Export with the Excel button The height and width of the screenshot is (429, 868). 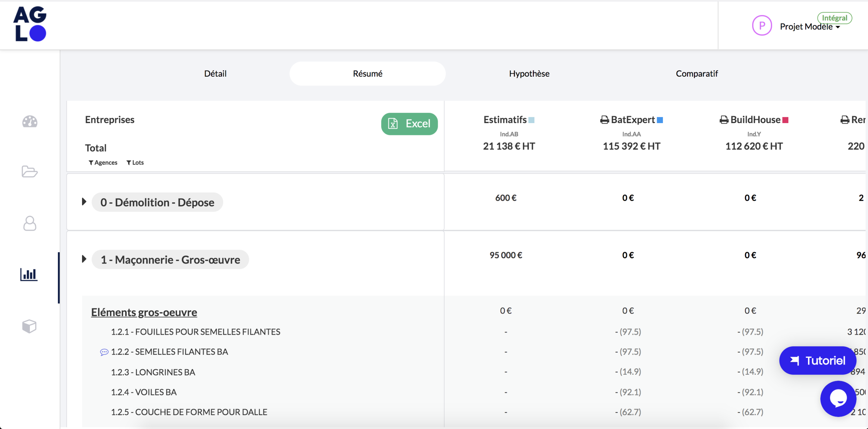tap(409, 124)
